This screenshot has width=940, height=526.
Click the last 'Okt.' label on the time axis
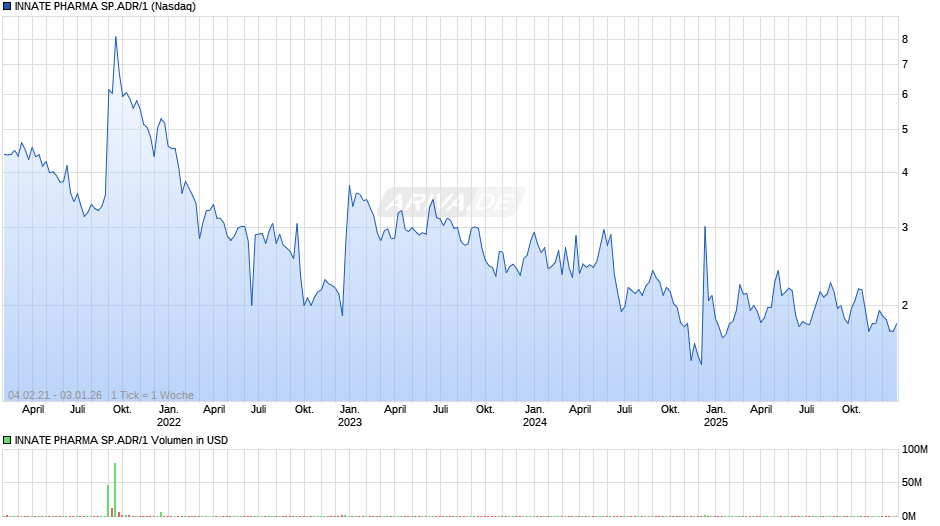(x=851, y=410)
